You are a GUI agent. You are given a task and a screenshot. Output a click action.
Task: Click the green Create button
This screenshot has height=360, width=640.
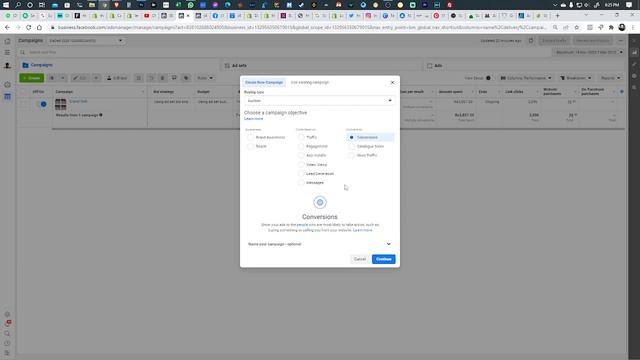tap(31, 78)
